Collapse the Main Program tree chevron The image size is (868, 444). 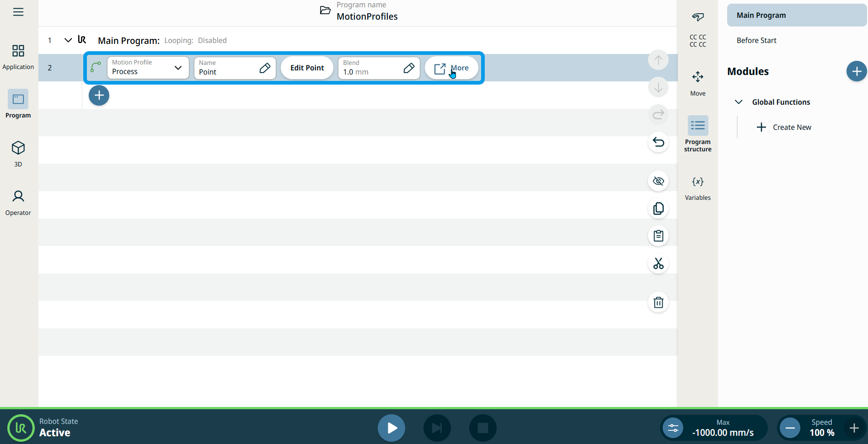(x=68, y=40)
